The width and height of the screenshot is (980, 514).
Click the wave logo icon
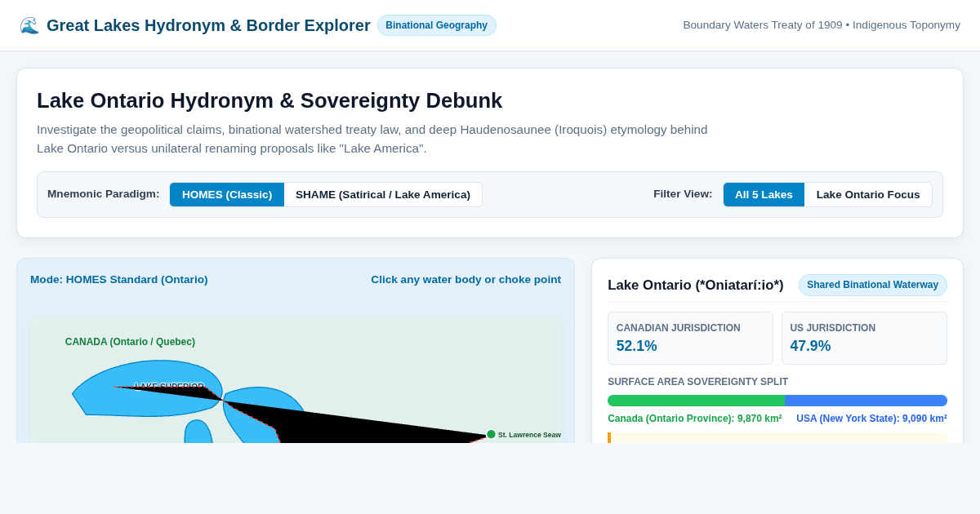(x=29, y=25)
